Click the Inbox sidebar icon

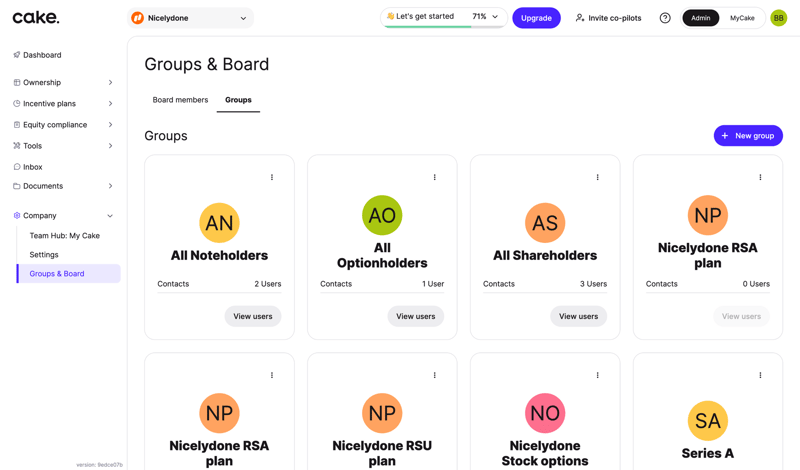[x=17, y=167]
